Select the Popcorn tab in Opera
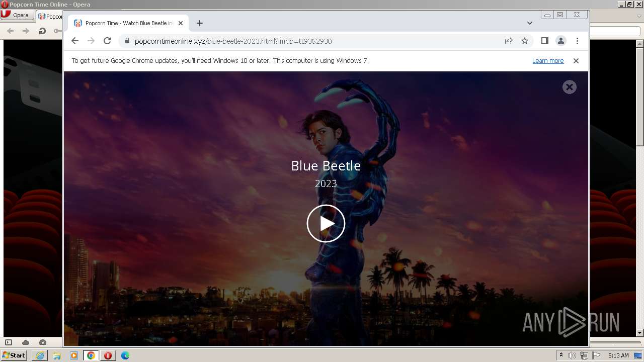644x362 pixels. (49, 16)
